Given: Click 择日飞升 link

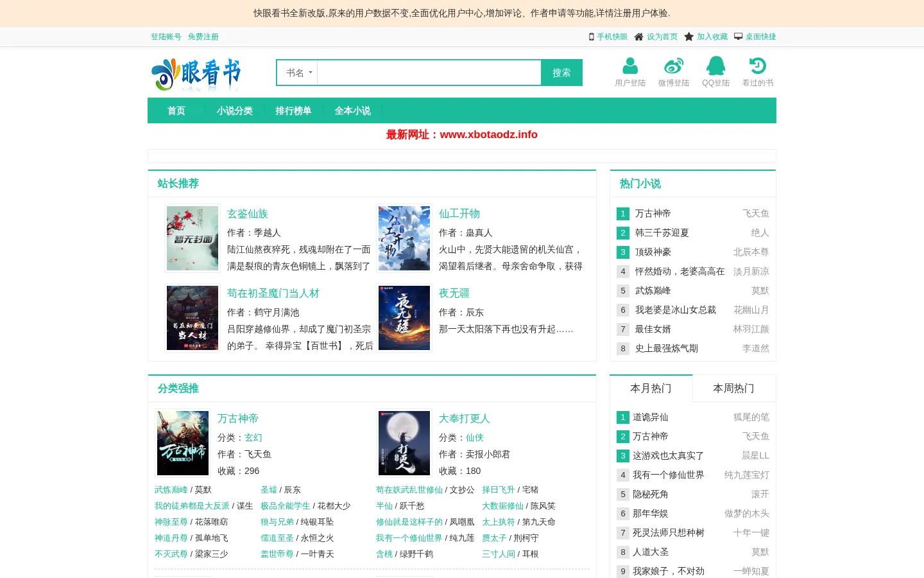Looking at the screenshot, I should pos(499,489).
